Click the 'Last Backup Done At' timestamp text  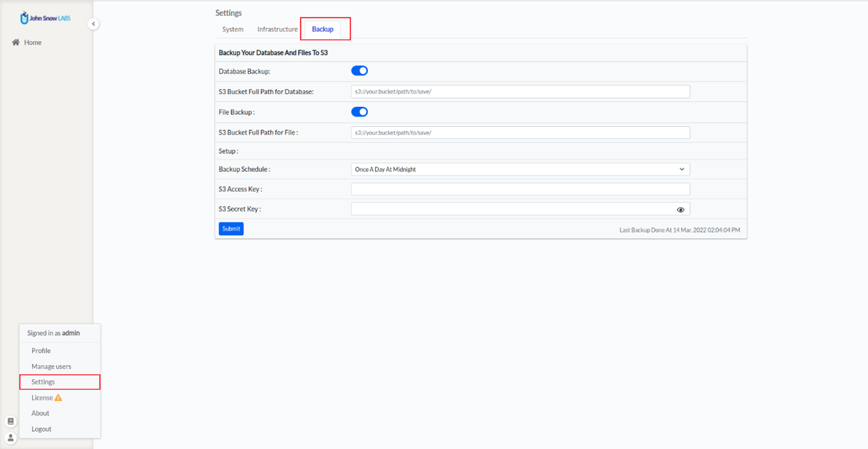tap(679, 230)
